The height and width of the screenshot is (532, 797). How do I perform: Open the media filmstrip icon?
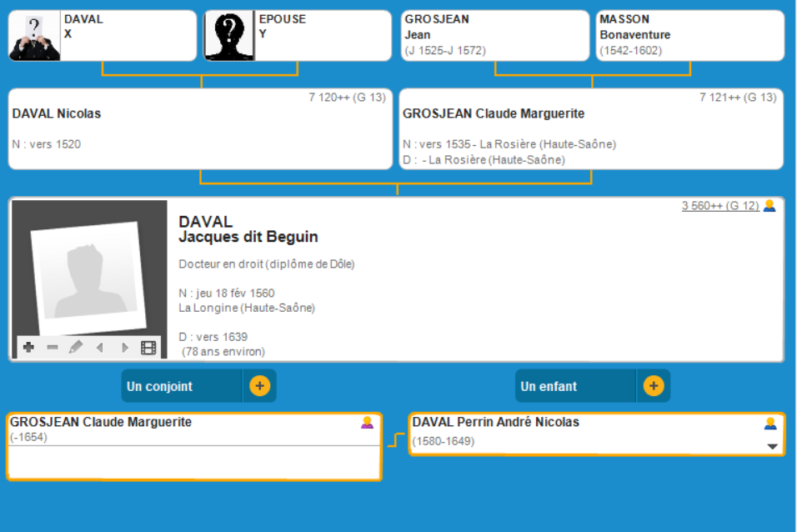coord(148,348)
